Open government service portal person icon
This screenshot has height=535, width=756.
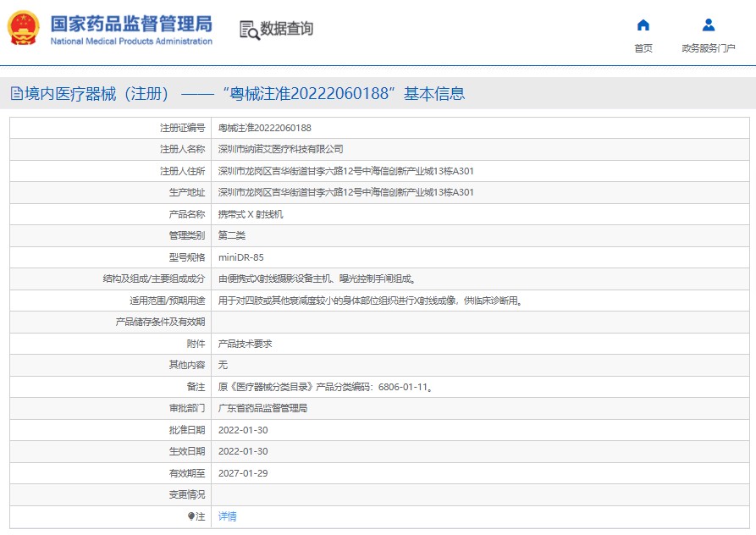[x=709, y=25]
